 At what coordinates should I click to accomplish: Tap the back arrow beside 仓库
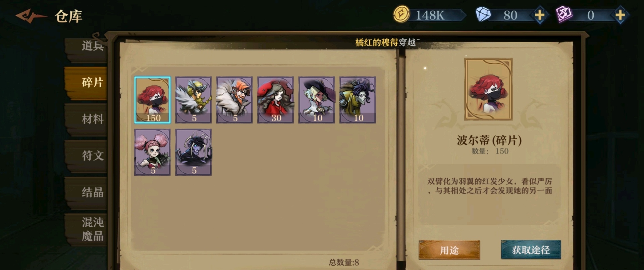31,16
